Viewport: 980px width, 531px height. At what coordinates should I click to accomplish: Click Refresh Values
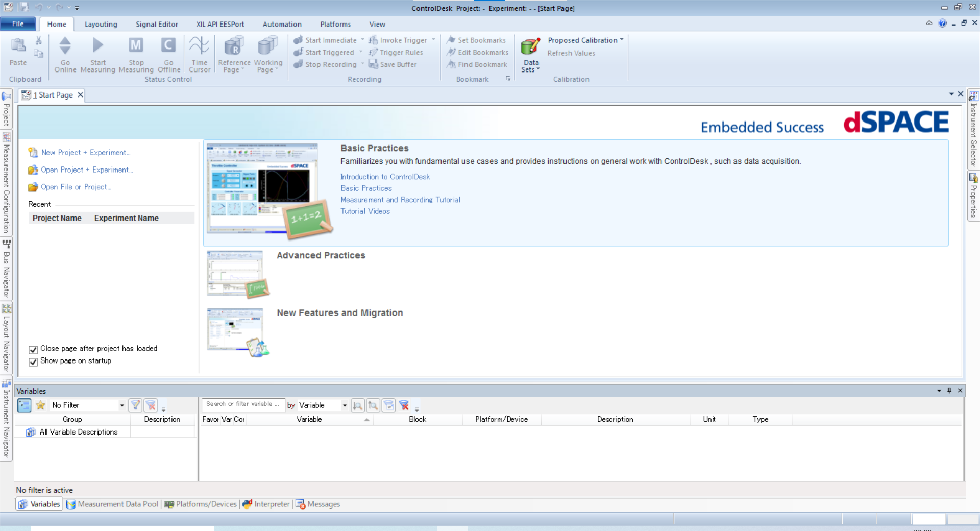point(571,53)
